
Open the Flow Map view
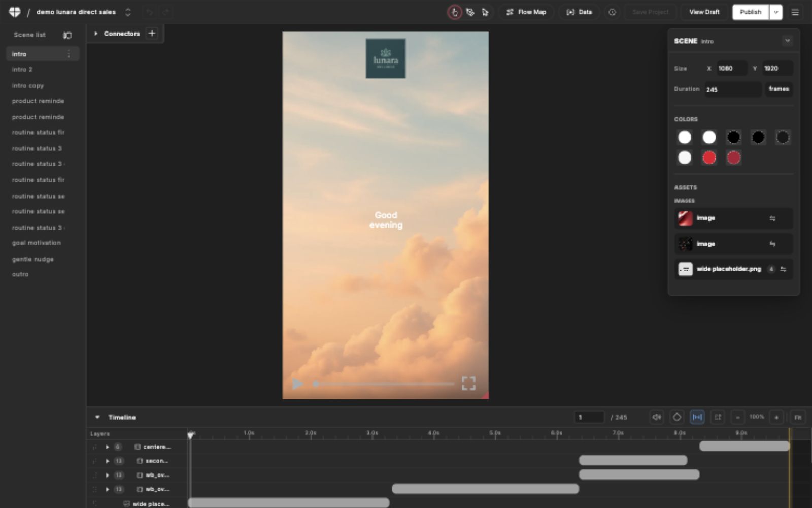click(526, 12)
